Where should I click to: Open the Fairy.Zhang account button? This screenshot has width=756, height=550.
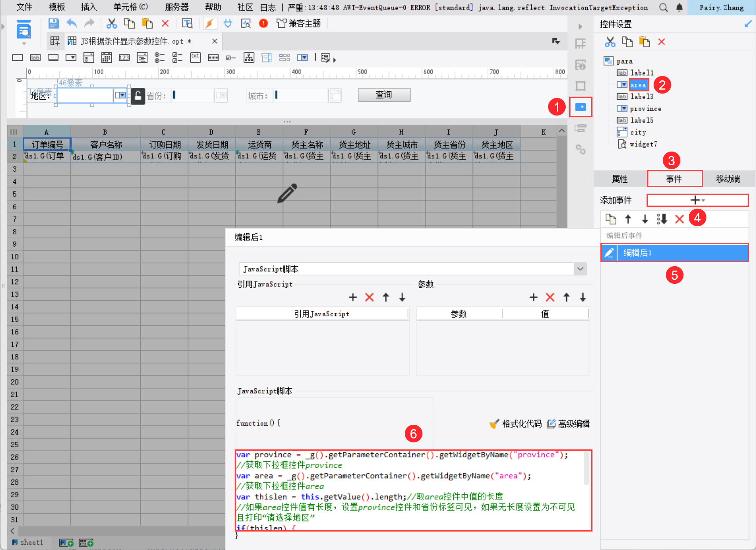721,7
